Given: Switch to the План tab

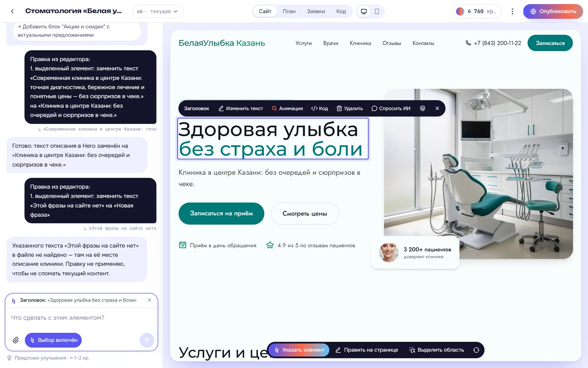Looking at the screenshot, I should (x=289, y=11).
